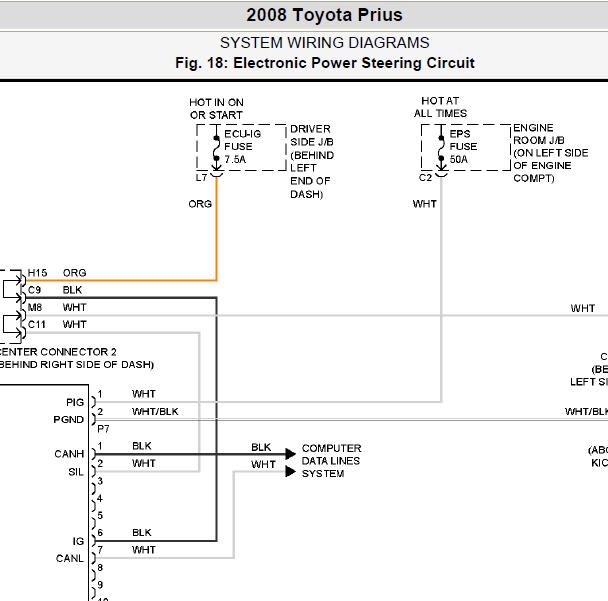The image size is (608, 601).
Task: Click '(BEHIND RIGHT SIDE OF DASH)' text
Action: (x=77, y=365)
